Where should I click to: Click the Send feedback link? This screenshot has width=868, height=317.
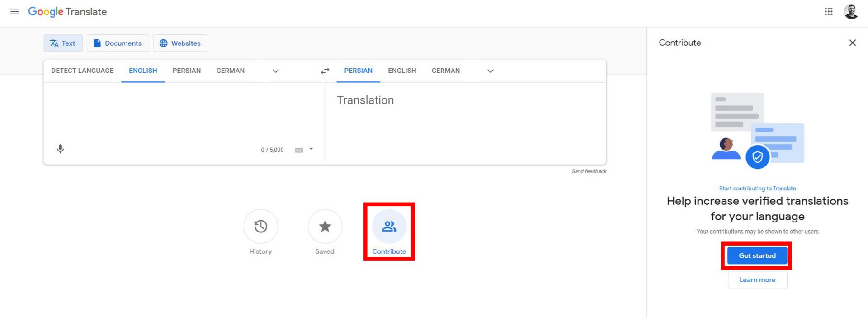pyautogui.click(x=589, y=171)
